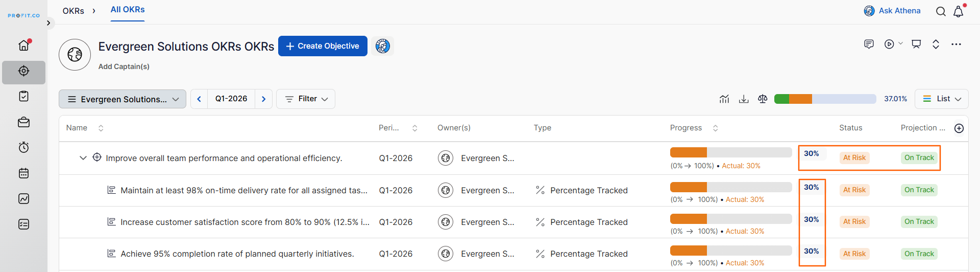
Task: Open the List view dropdown
Action: 941,99
